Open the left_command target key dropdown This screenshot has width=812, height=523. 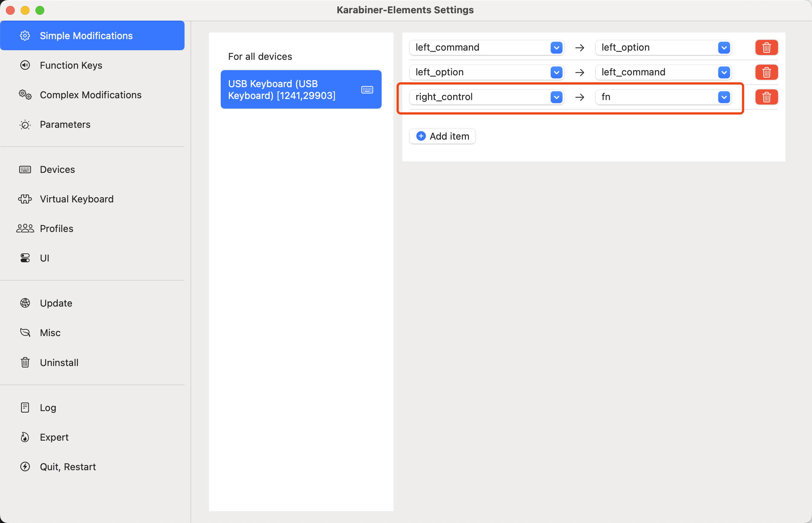pos(724,72)
